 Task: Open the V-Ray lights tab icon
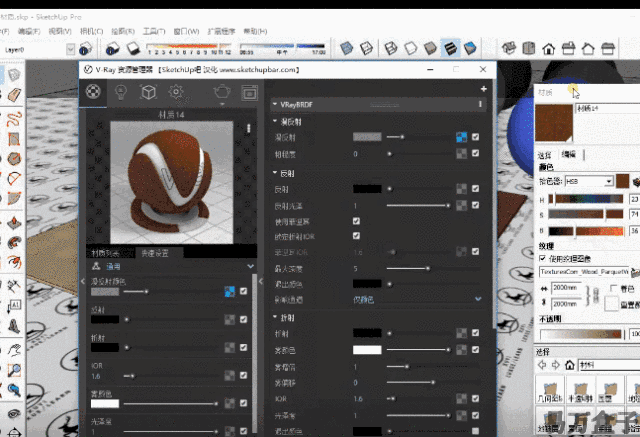click(121, 92)
